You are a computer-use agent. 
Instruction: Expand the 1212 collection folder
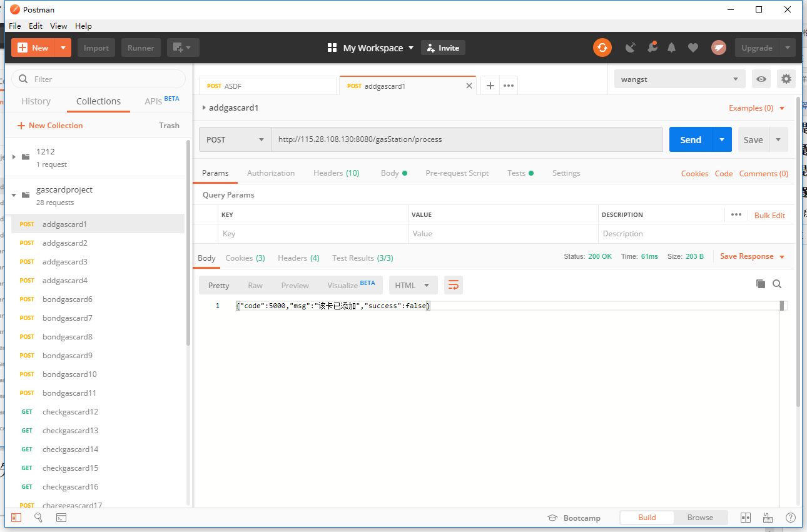tap(14, 156)
